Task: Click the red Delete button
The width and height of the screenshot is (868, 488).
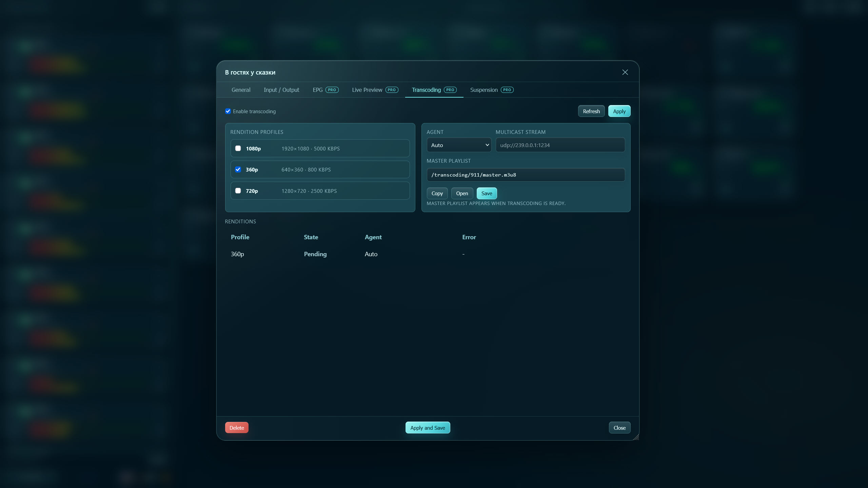Action: point(237,428)
